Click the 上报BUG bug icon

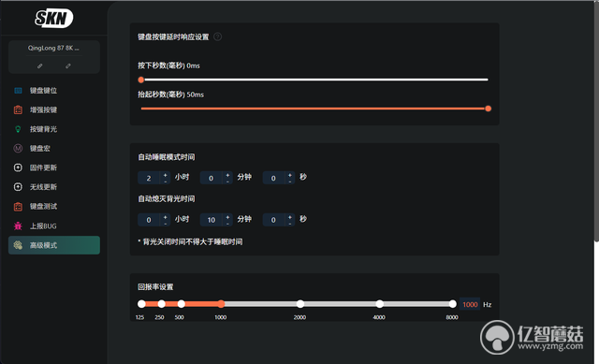[x=18, y=226]
